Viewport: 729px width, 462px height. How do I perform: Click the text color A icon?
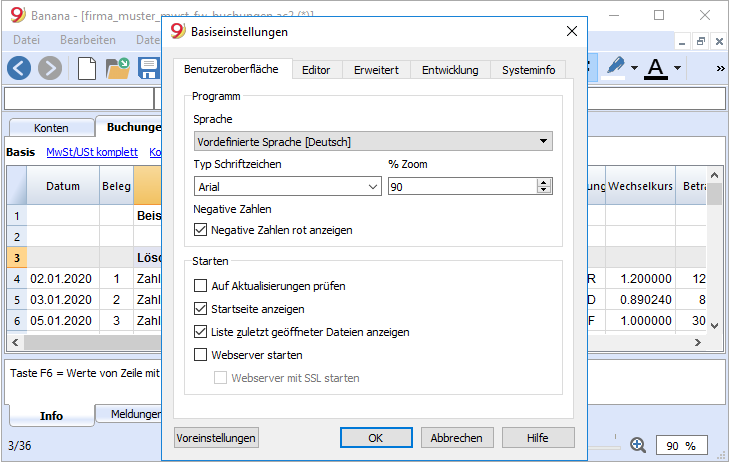(x=656, y=68)
